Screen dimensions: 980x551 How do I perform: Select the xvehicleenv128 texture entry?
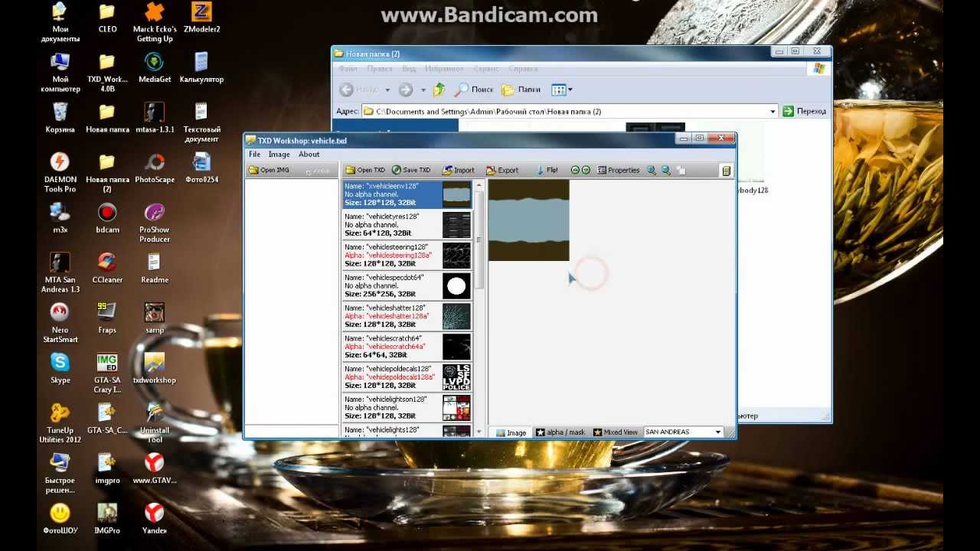click(407, 194)
